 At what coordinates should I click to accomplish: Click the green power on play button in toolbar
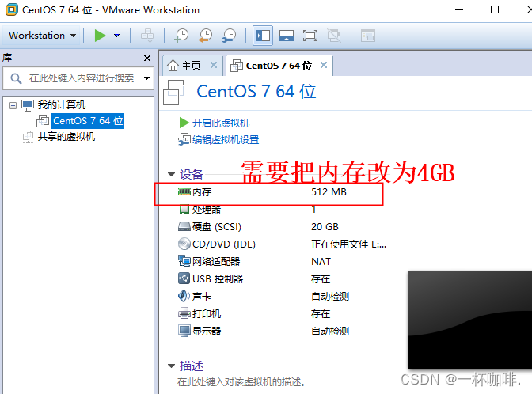100,36
